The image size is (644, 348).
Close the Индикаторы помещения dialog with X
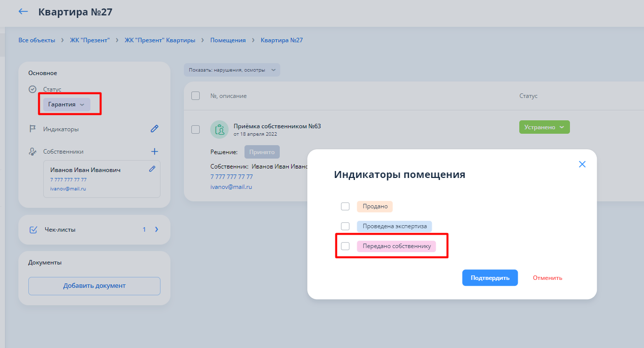pos(582,164)
